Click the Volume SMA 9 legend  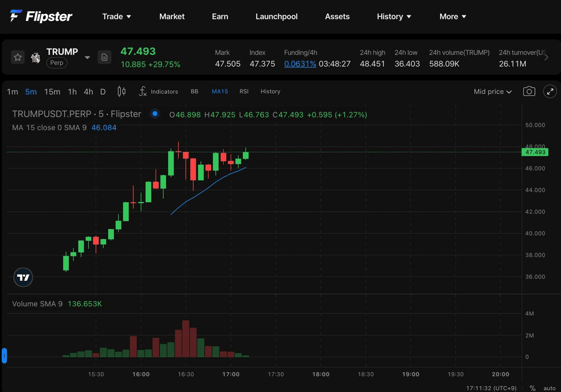tap(37, 304)
